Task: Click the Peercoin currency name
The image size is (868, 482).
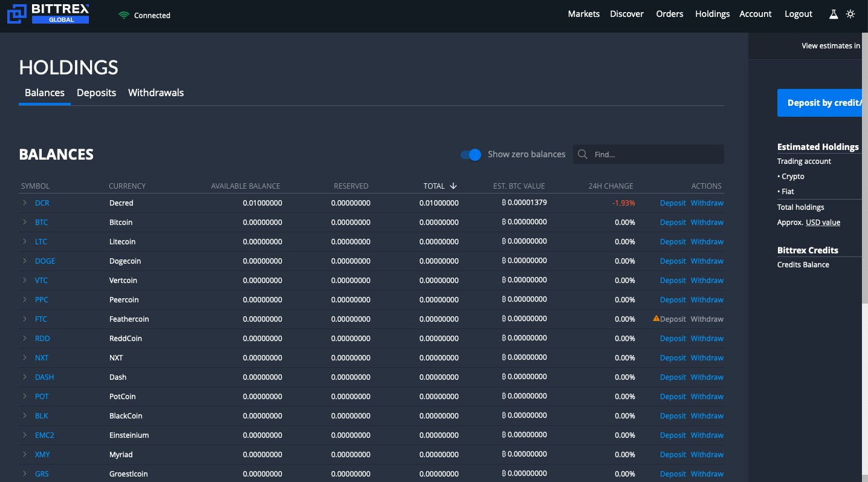Action: pyautogui.click(x=124, y=299)
